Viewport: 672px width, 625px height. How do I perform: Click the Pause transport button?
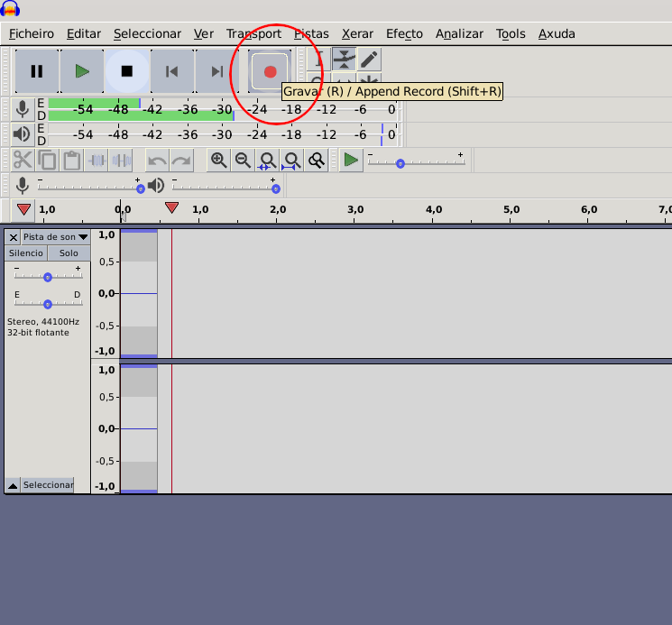click(x=37, y=71)
